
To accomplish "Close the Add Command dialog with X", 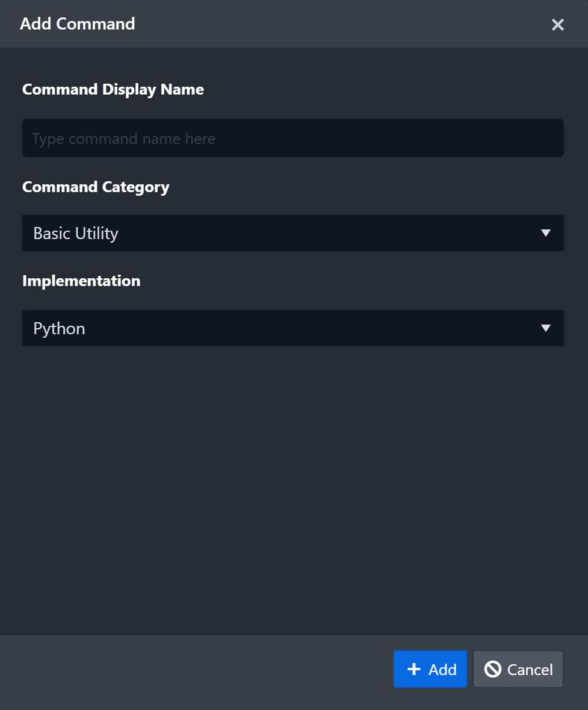I will [557, 25].
